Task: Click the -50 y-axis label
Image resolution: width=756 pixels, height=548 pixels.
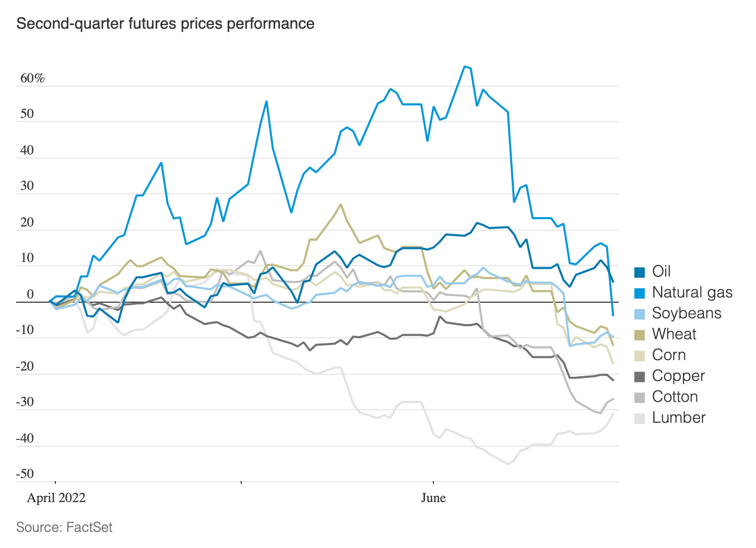Action: tap(25, 474)
